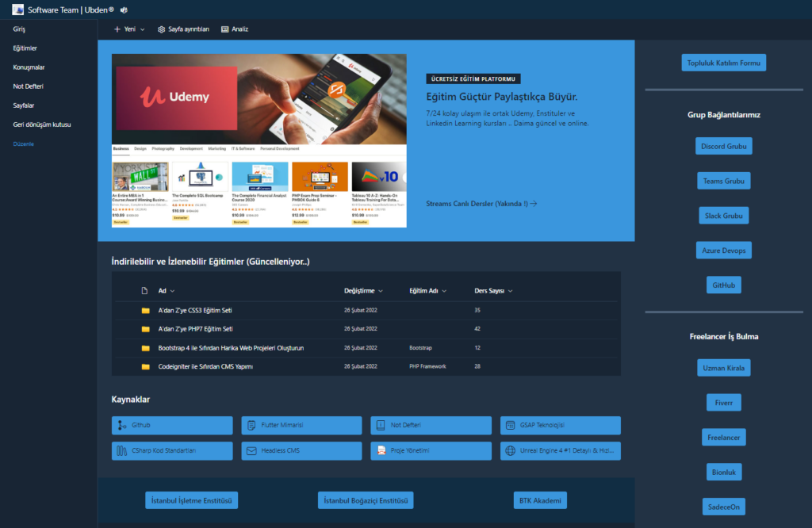Screen dimensions: 812x528
Task: Open Codeigniter ile Sıfırdan CMS Yapımı
Action: (205, 366)
